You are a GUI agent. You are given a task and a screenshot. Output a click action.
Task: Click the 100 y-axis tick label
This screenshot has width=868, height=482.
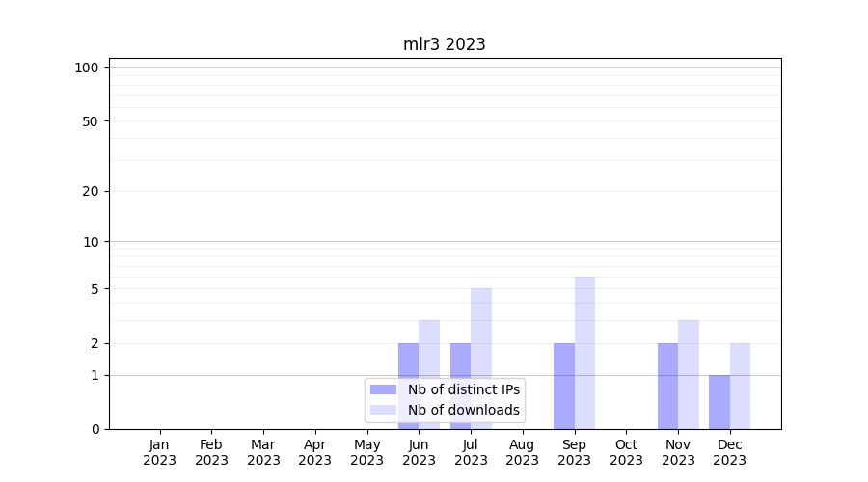pos(87,67)
